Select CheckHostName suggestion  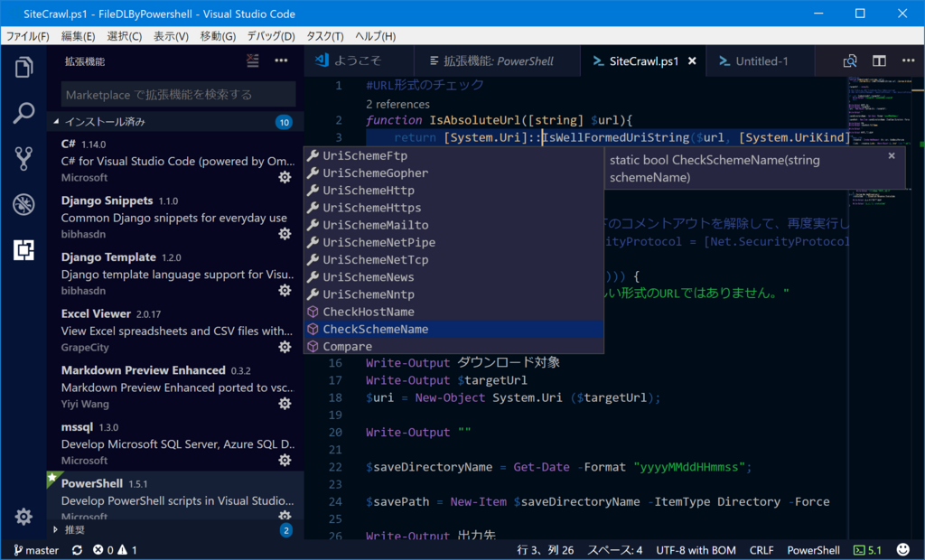(453, 312)
